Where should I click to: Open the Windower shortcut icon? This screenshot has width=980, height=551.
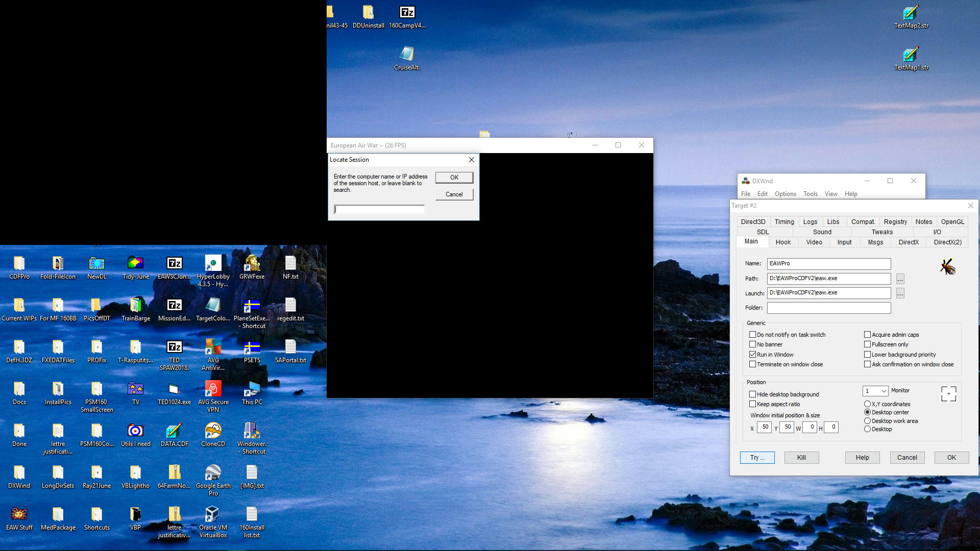click(x=252, y=438)
